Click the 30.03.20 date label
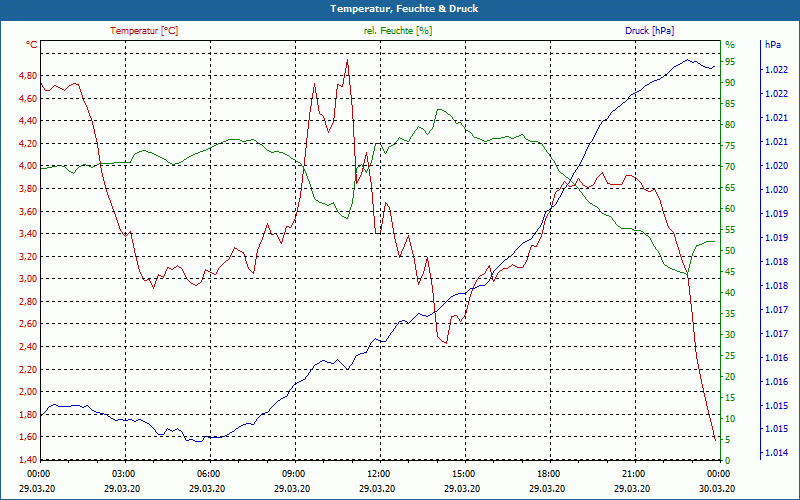Viewport: 800px width, 500px height. click(x=717, y=488)
